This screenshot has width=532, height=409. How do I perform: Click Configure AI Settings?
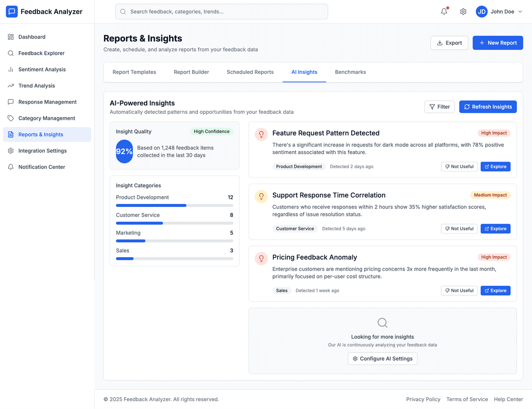point(382,358)
